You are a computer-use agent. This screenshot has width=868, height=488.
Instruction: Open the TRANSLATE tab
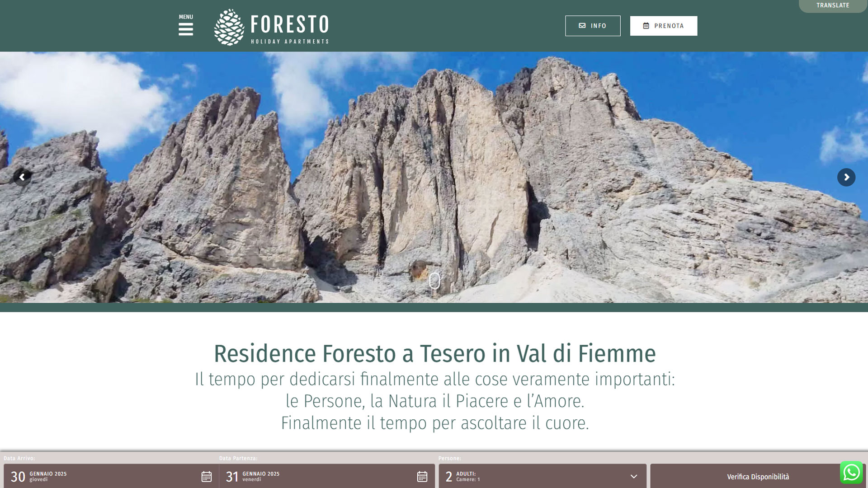coord(832,6)
